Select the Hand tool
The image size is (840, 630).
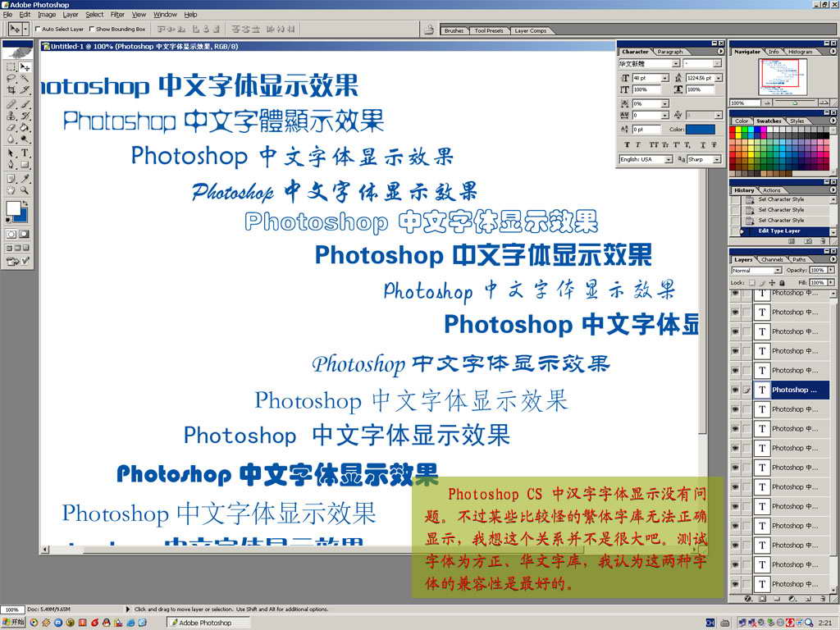11,190
